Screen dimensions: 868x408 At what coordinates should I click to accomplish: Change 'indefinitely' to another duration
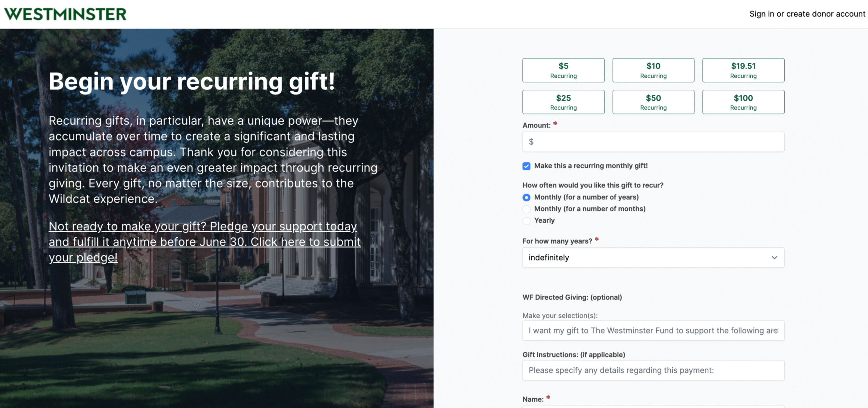click(x=653, y=258)
